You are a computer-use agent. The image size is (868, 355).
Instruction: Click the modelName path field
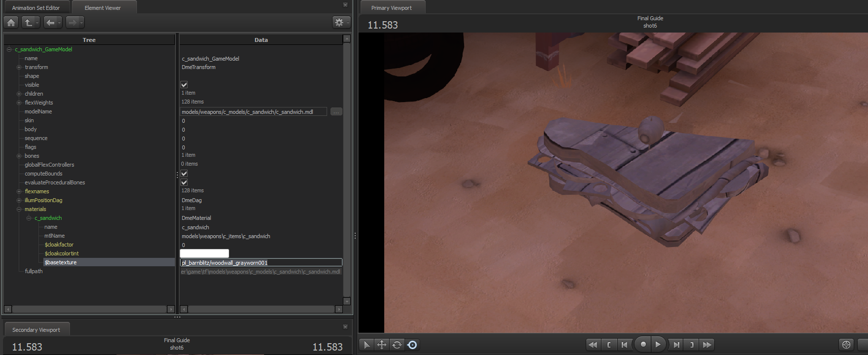tap(253, 112)
